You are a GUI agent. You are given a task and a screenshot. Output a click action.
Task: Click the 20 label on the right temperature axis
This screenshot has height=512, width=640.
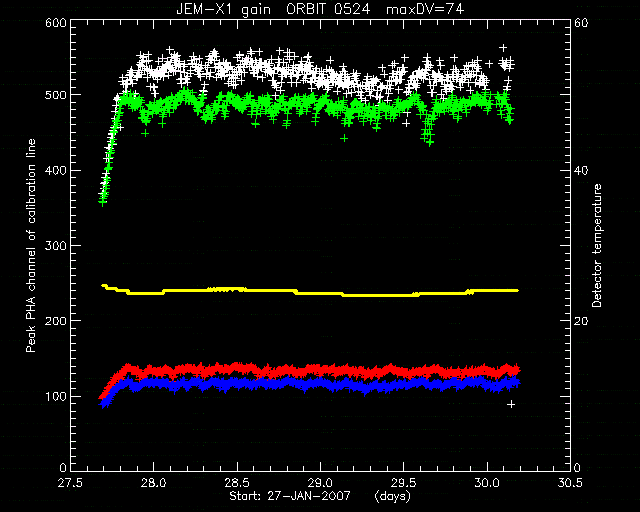pyautogui.click(x=581, y=321)
